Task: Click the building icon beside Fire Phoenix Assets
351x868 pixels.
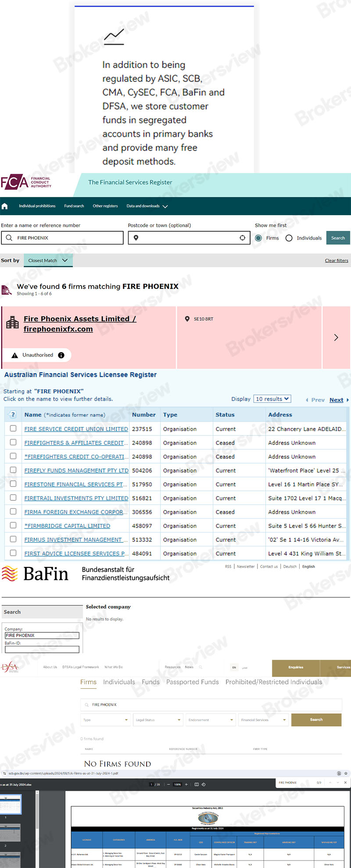Action: (x=12, y=322)
